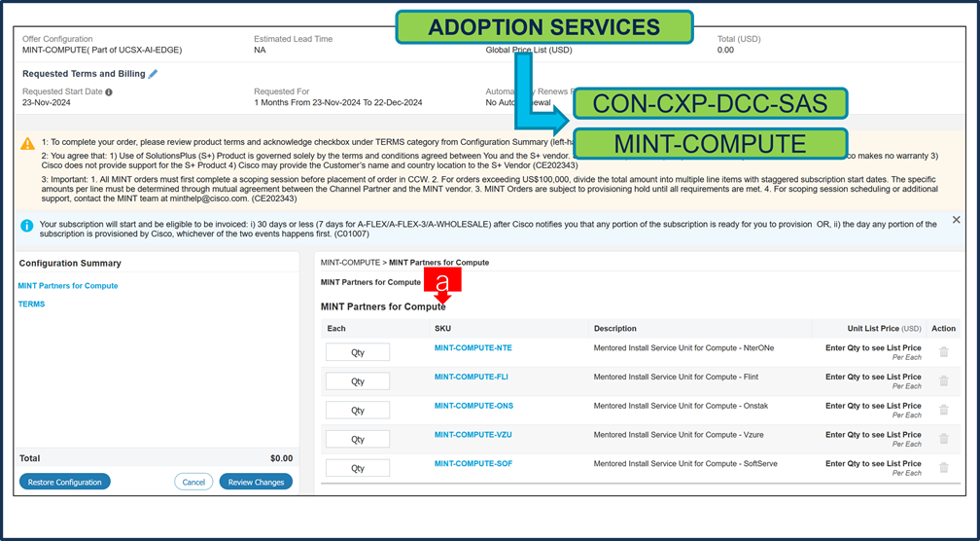The height and width of the screenshot is (541, 980).
Task: Select description text mentioning NterONe
Action: click(x=683, y=347)
